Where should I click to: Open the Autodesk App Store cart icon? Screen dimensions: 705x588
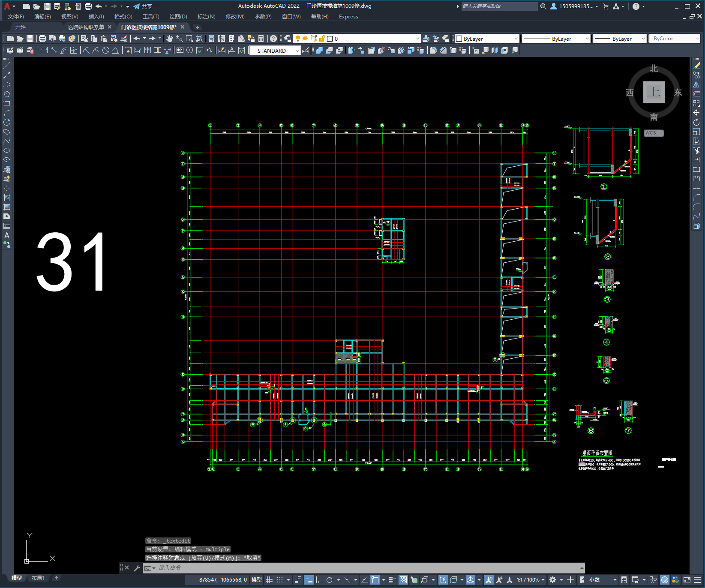pyautogui.click(x=606, y=6)
